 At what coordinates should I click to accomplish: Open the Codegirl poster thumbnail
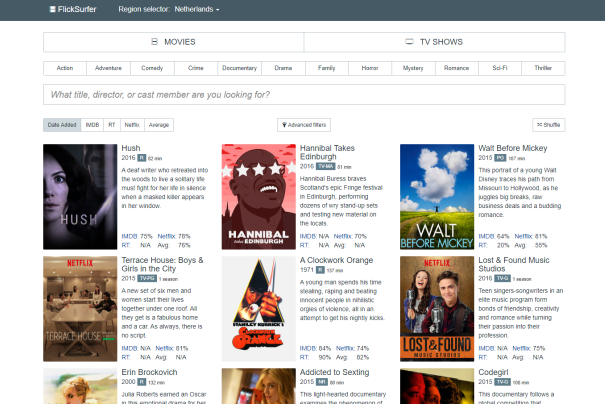click(437, 386)
